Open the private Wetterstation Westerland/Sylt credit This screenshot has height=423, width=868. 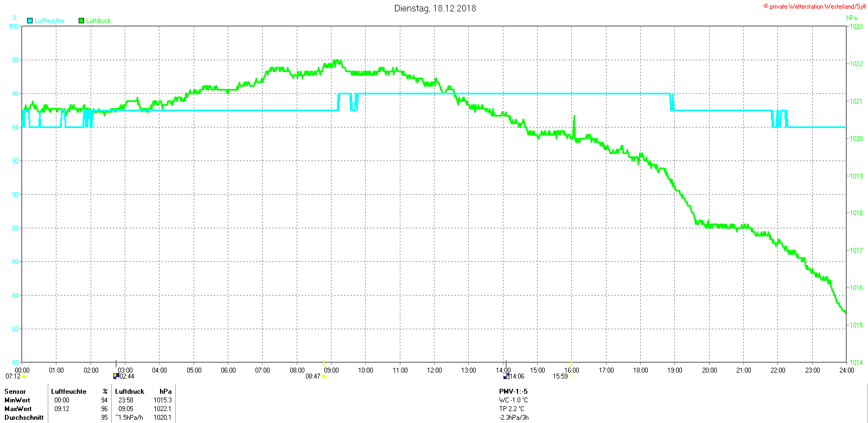[x=815, y=7]
